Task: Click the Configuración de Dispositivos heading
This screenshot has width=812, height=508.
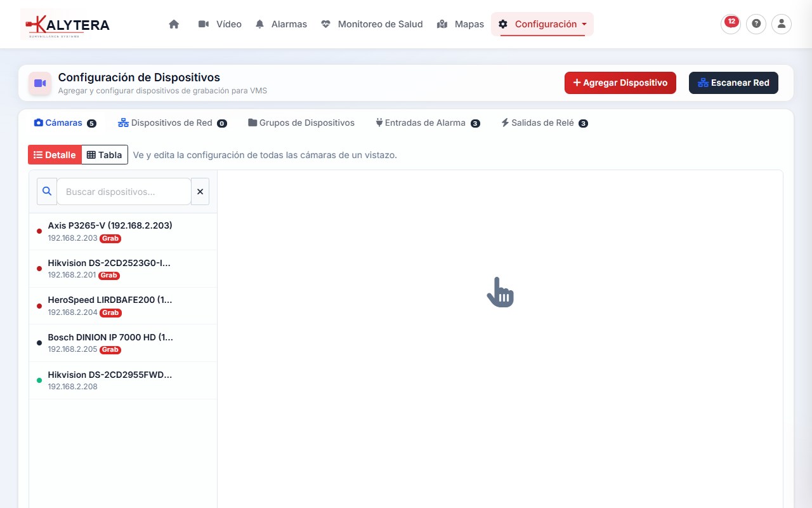Action: [139, 77]
